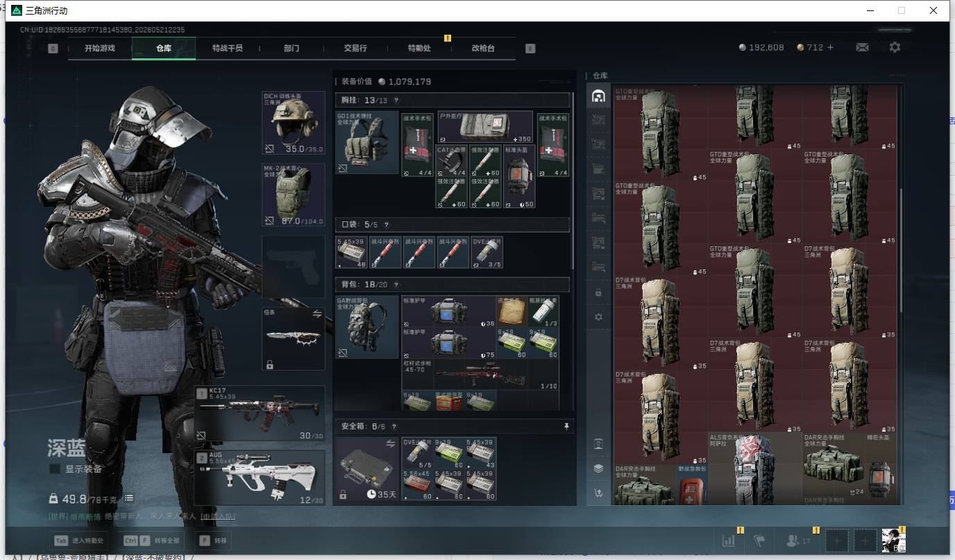Select the melee knife slot
The image size is (955, 560).
click(294, 339)
